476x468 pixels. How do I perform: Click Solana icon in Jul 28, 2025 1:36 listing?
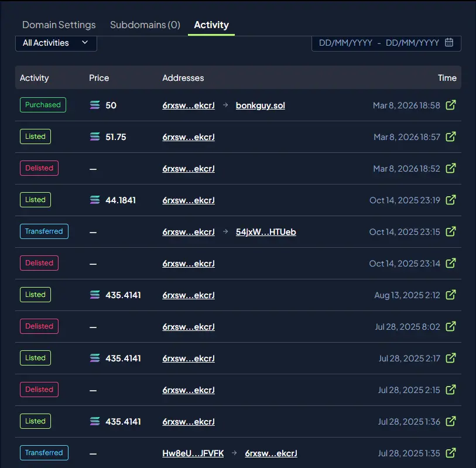pos(95,421)
